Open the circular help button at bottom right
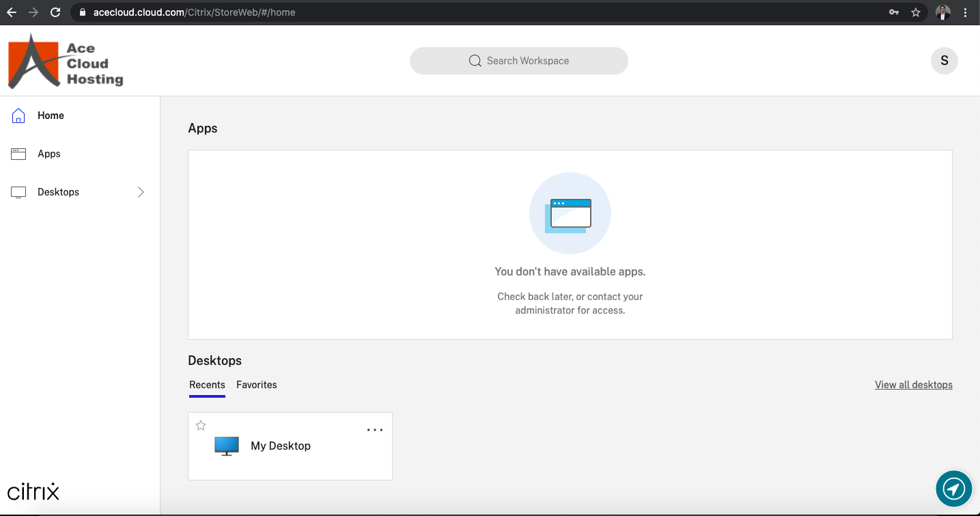Image resolution: width=980 pixels, height=516 pixels. pos(953,489)
